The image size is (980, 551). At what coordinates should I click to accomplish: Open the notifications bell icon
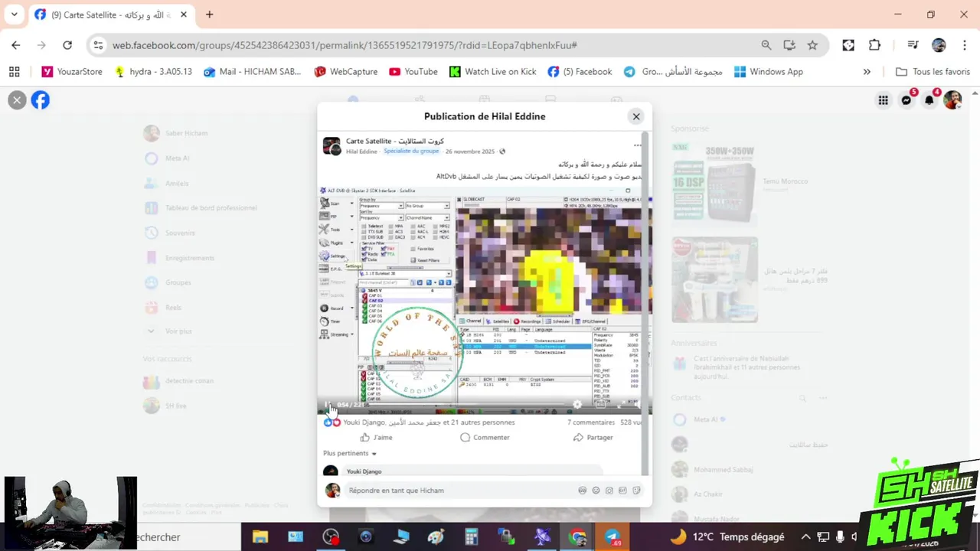[929, 100]
